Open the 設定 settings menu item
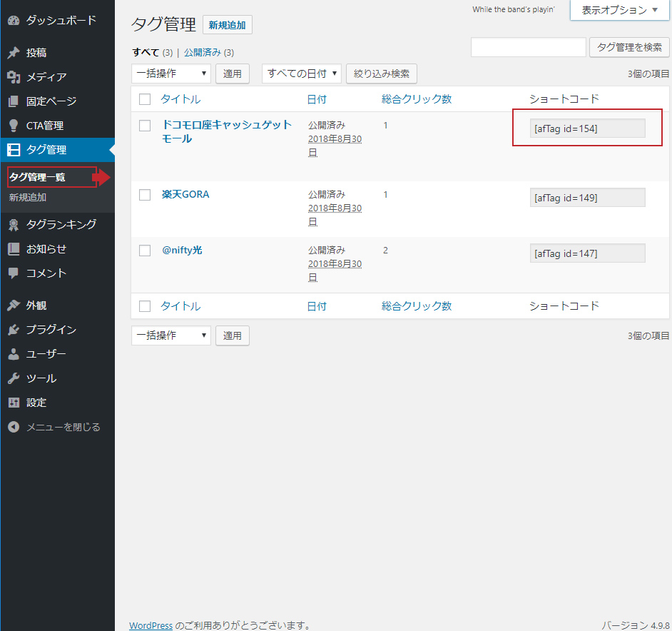The height and width of the screenshot is (631, 672). (36, 403)
